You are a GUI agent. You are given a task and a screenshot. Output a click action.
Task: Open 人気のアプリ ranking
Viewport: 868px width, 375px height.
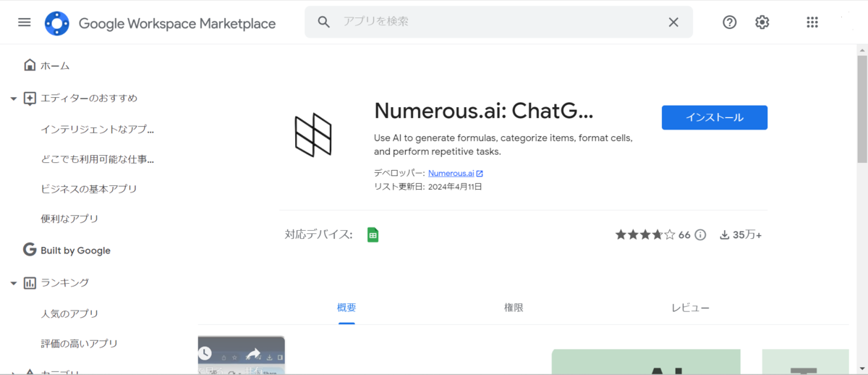pos(69,314)
